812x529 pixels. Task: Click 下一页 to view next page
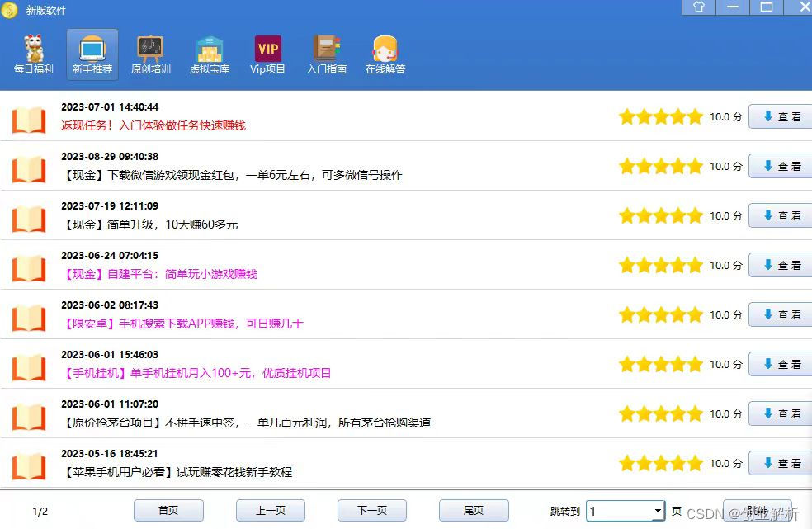[371, 510]
